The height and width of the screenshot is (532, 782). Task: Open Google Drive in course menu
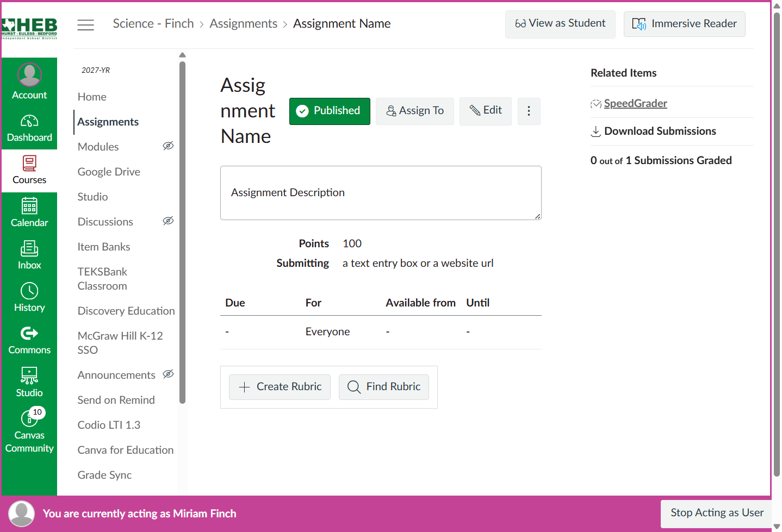coord(109,172)
